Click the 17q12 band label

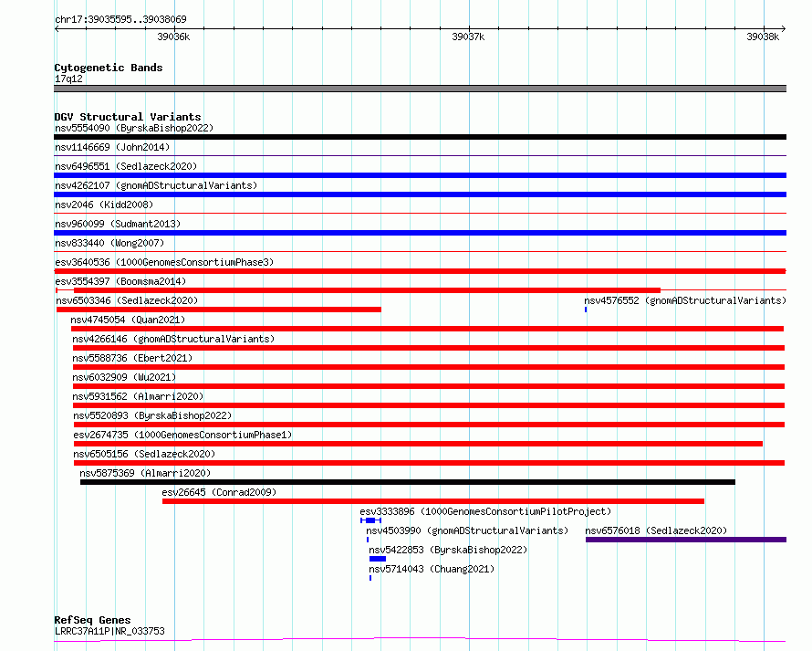[x=68, y=79]
